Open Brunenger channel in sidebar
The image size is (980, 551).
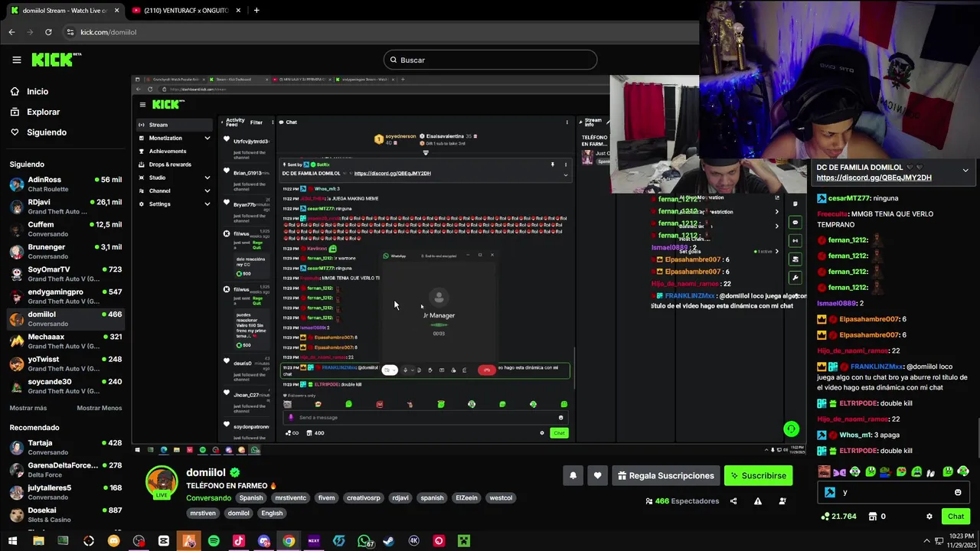click(65, 252)
